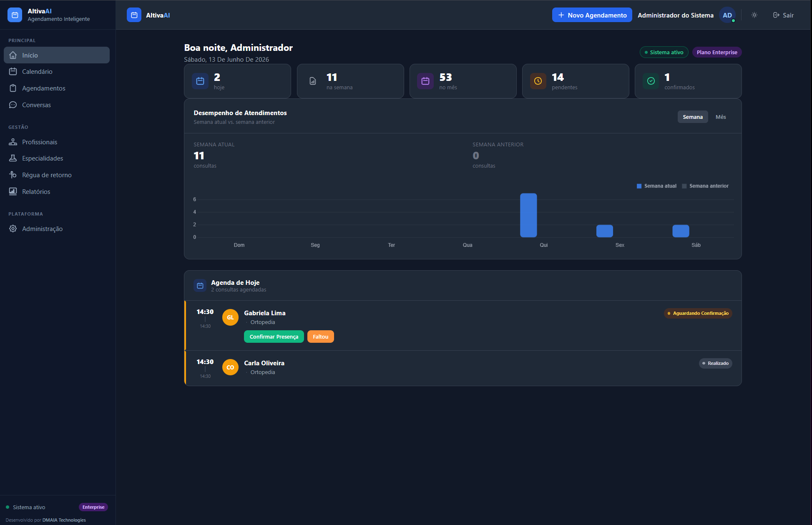
Task: Navigate to Calendário menu item
Action: (x=57, y=72)
